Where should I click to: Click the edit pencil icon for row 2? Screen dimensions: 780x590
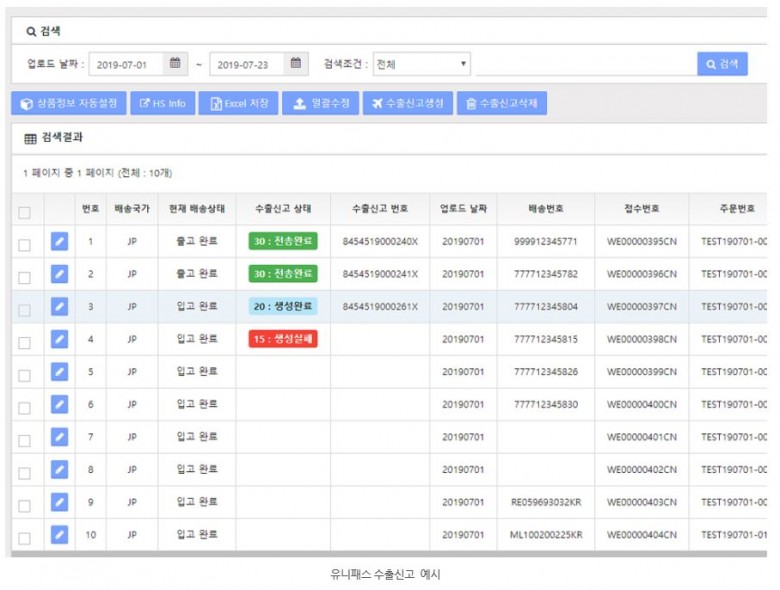pyautogui.click(x=59, y=274)
